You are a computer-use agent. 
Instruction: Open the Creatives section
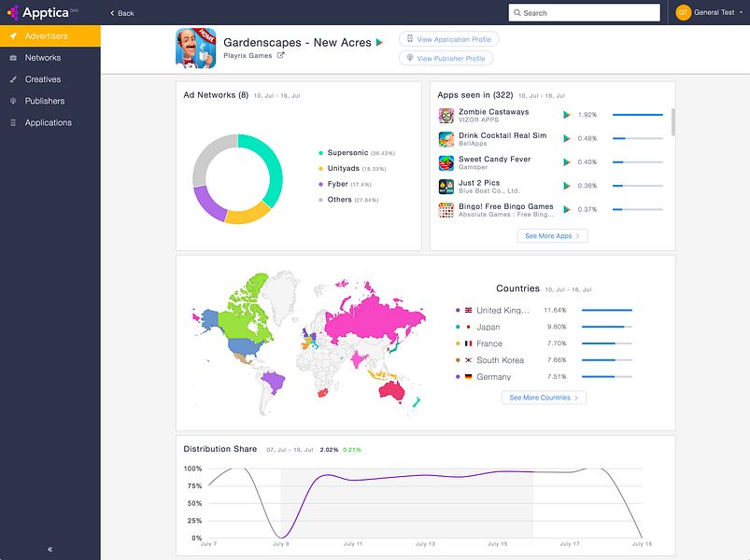[50, 79]
